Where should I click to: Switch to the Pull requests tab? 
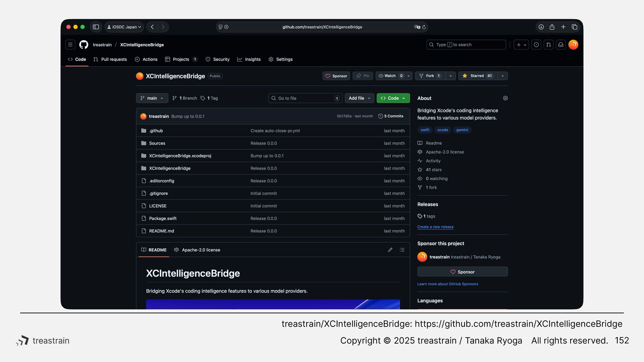tap(110, 59)
